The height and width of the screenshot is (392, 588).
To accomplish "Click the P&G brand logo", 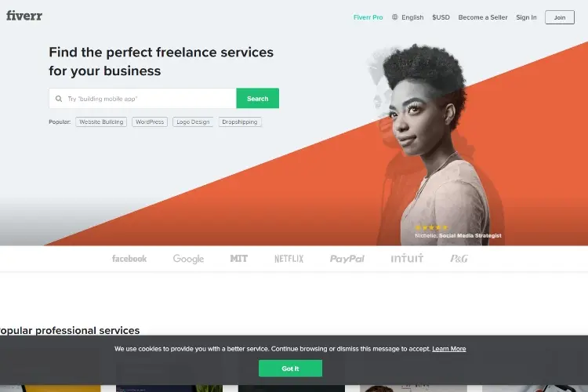I will point(459,259).
